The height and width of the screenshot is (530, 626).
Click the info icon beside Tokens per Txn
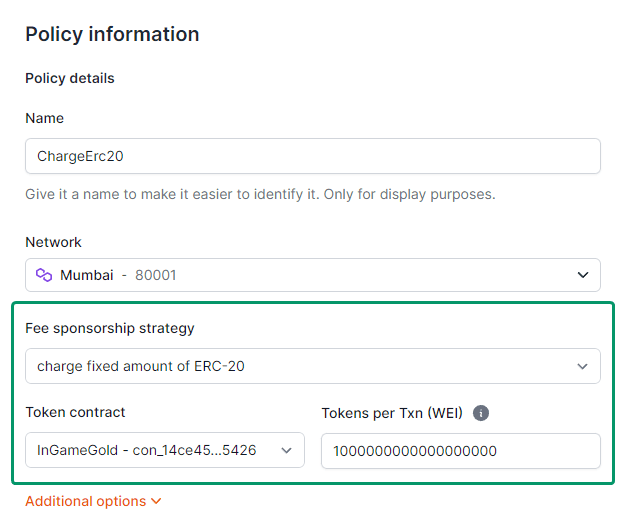(x=481, y=413)
